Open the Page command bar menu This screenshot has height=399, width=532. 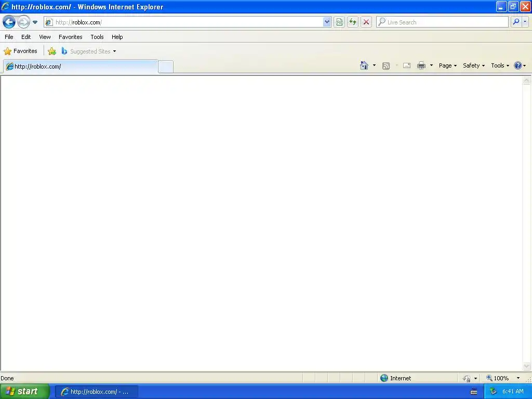point(447,65)
